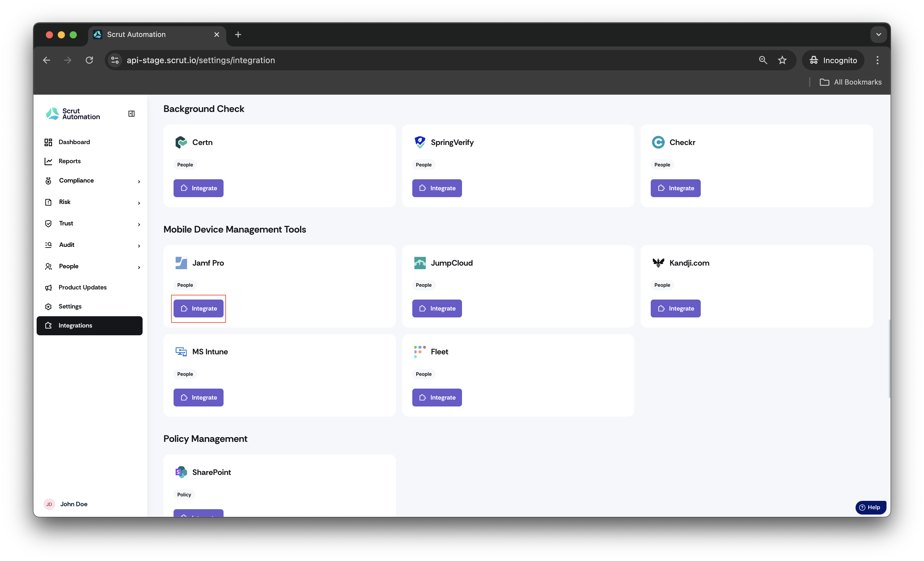Click the Mobile Device Management Tools heading
This screenshot has height=561, width=924.
pos(234,230)
